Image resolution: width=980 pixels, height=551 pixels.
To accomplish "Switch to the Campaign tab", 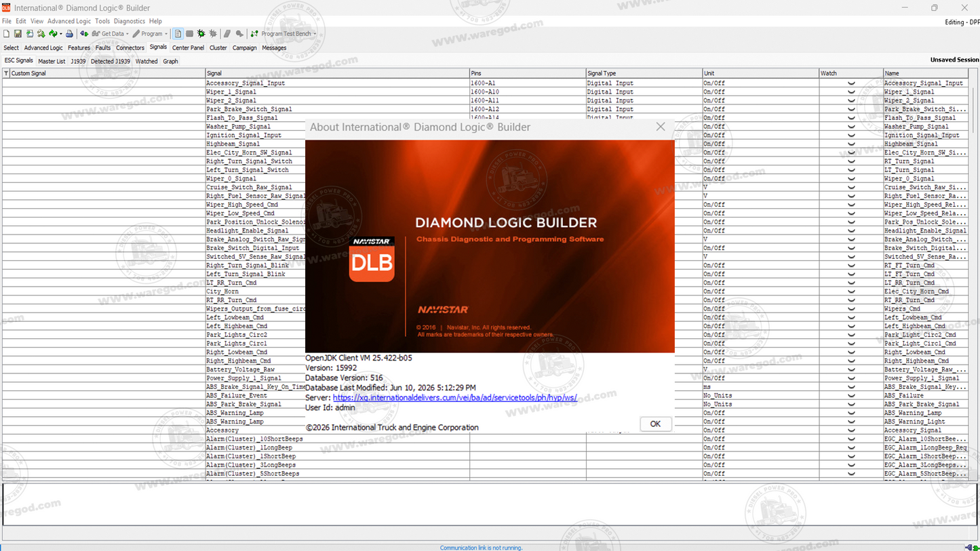I will [x=245, y=48].
